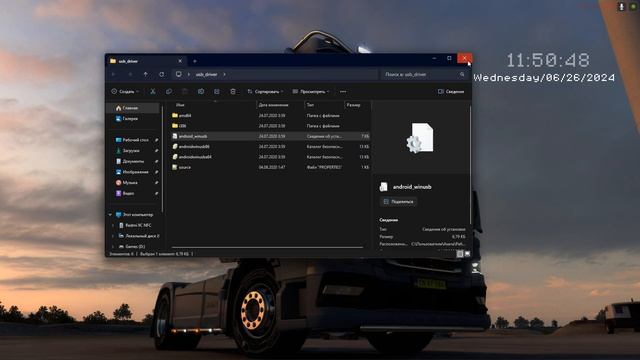Image resolution: width=640 pixels, height=360 pixels.
Task: Click the This PC monitor icon in address bar
Action: pyautogui.click(x=179, y=74)
